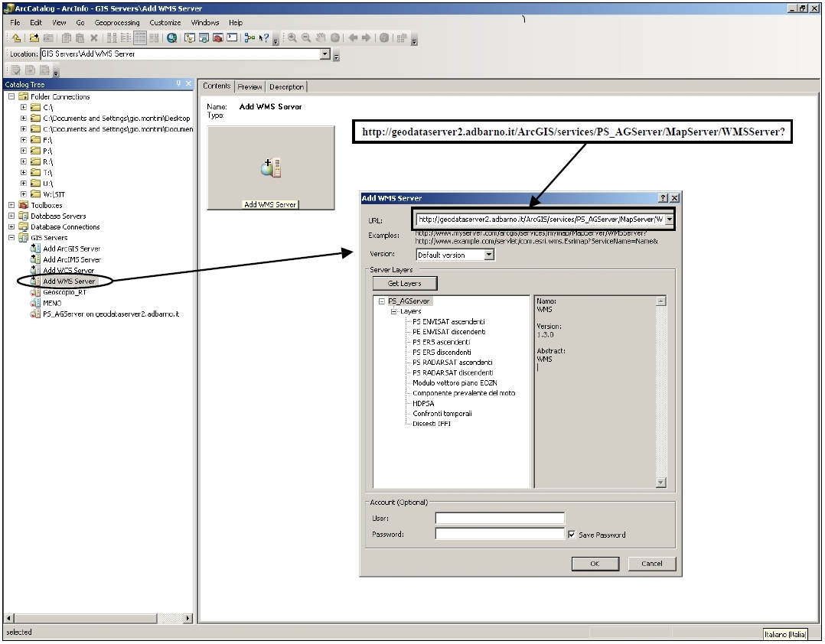Open the URL history dropdown arrow
This screenshot has height=644, width=825.
(x=669, y=220)
